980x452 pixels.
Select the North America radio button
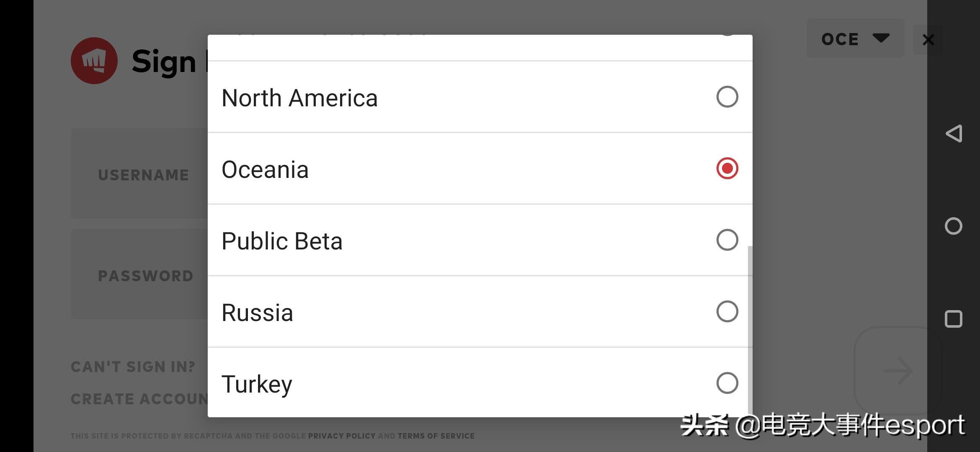pos(727,97)
